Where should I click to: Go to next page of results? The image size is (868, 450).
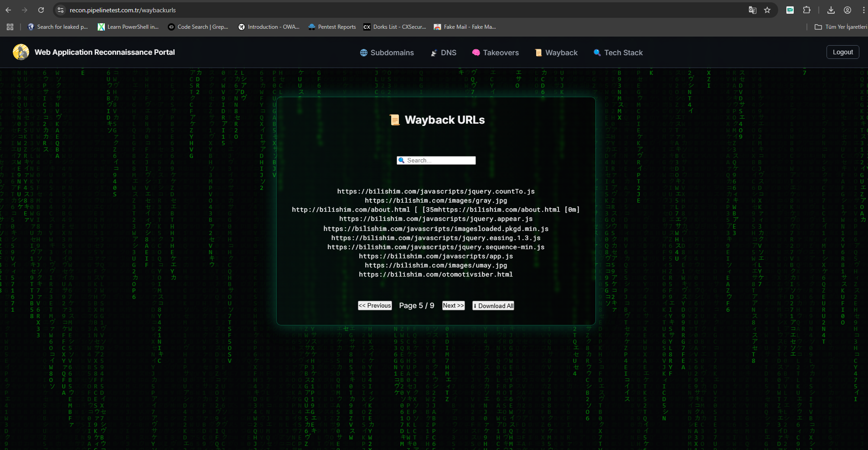pos(454,306)
